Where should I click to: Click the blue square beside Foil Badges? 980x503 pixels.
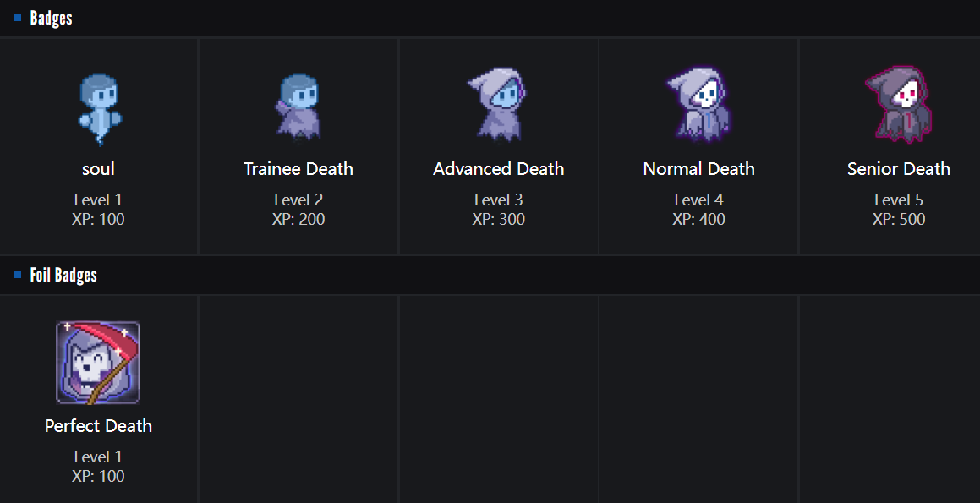(x=17, y=275)
